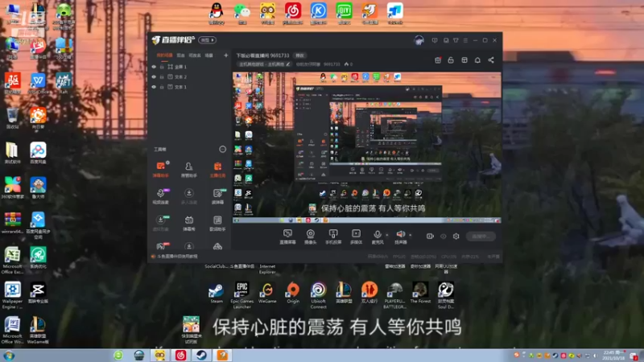Open the layout panel icon in the top toolbar
The width and height of the screenshot is (644, 362).
[x=464, y=60]
